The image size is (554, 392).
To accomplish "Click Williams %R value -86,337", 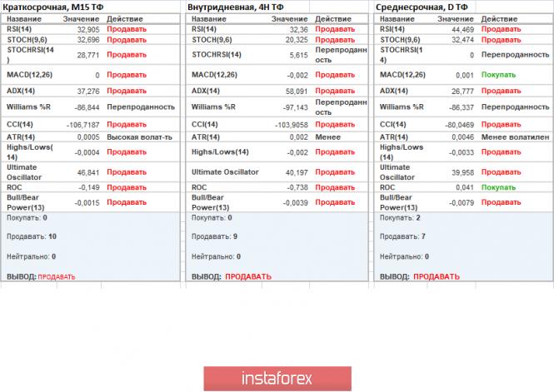I will [x=462, y=107].
